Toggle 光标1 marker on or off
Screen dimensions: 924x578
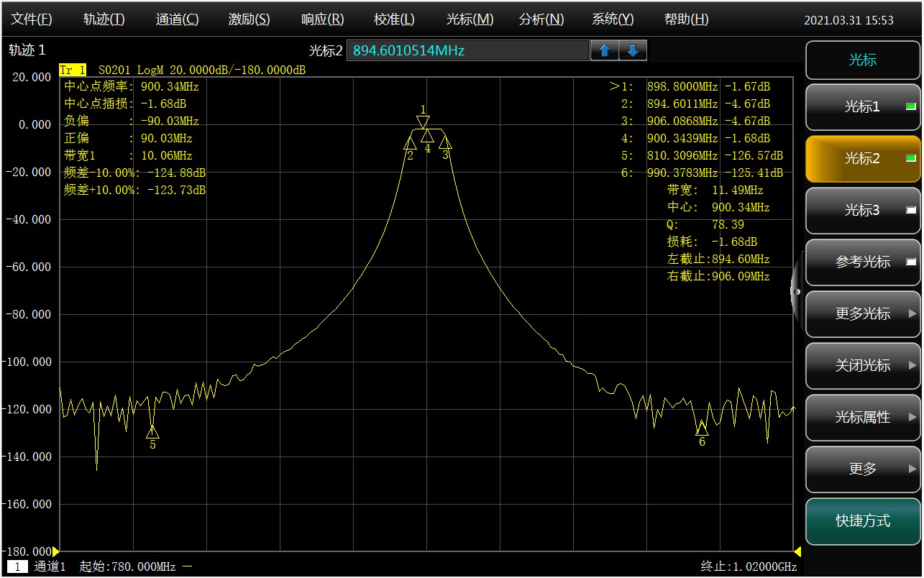(x=862, y=107)
